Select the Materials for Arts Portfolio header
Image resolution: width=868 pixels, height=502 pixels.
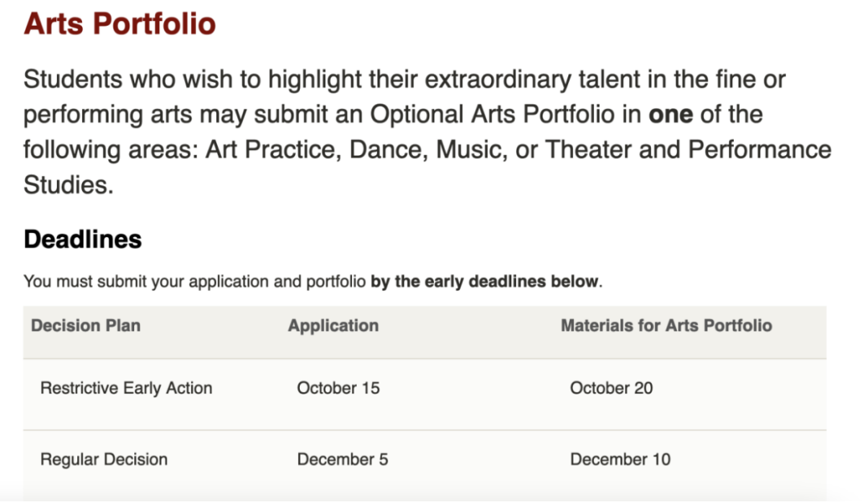666,325
